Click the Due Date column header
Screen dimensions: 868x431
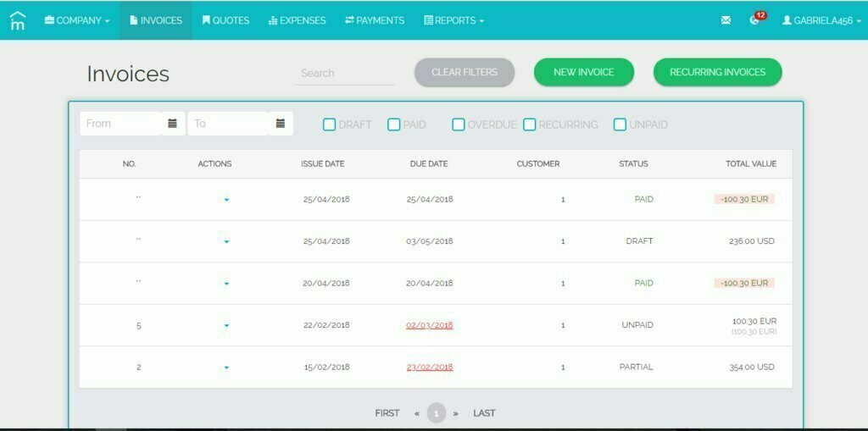[x=429, y=163]
